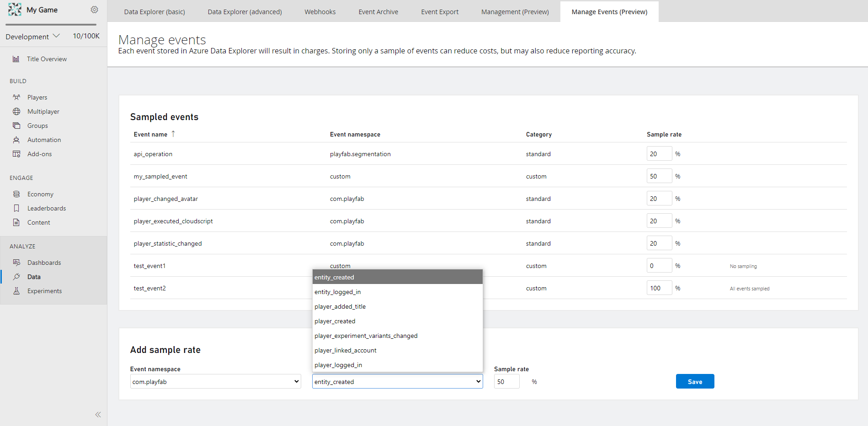The width and height of the screenshot is (868, 426).
Task: Open the Automation section
Action: (43, 139)
